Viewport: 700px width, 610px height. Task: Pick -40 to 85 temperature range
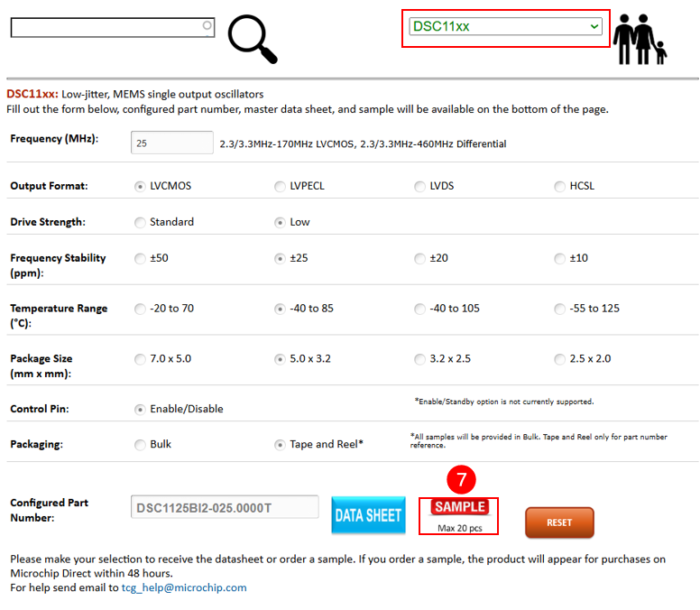[x=280, y=309]
